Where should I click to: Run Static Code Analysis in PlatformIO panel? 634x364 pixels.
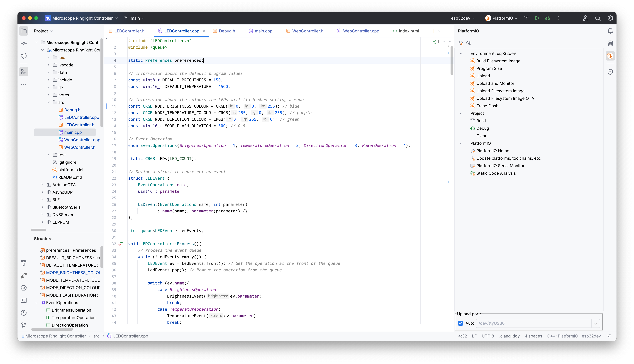tap(496, 173)
